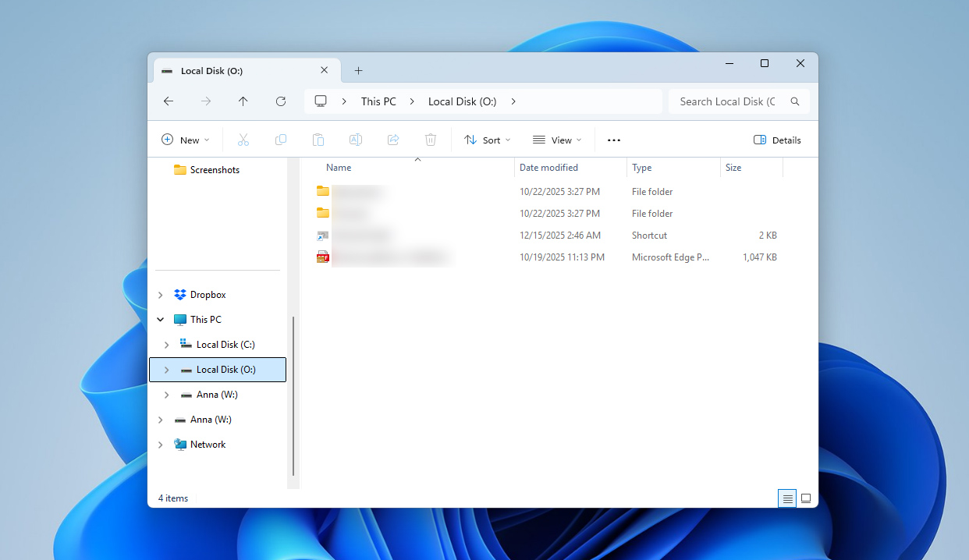The image size is (969, 560).
Task: Click the Paste icon
Action: coord(318,140)
